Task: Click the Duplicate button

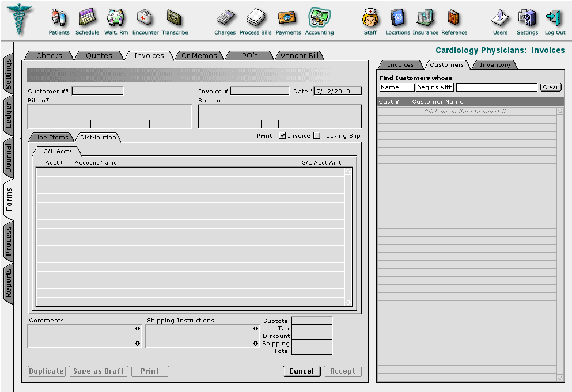Action: 46,371
